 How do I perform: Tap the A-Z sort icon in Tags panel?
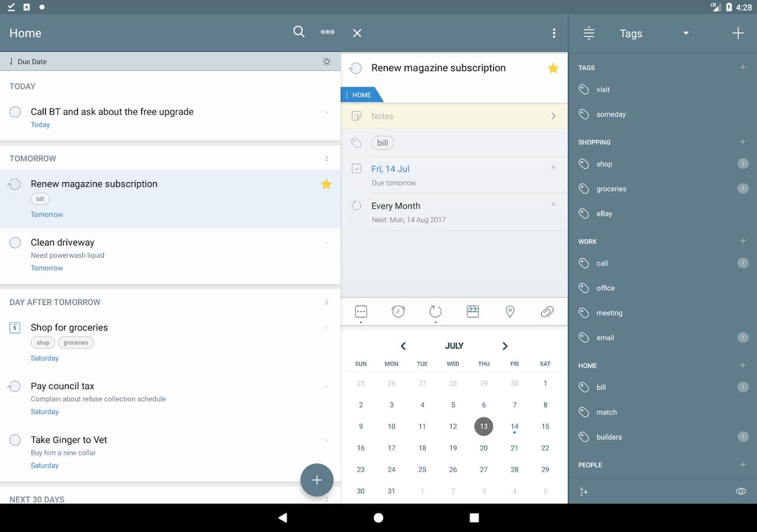pyautogui.click(x=584, y=491)
